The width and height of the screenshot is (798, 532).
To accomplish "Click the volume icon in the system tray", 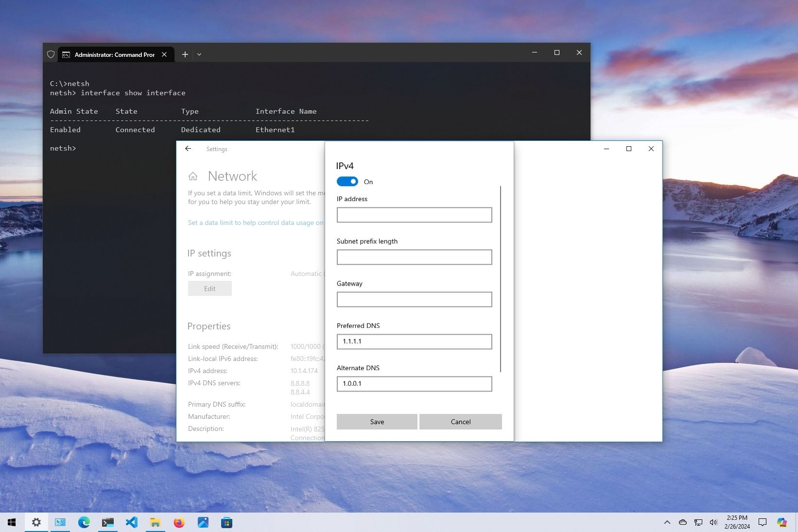I will [x=713, y=522].
